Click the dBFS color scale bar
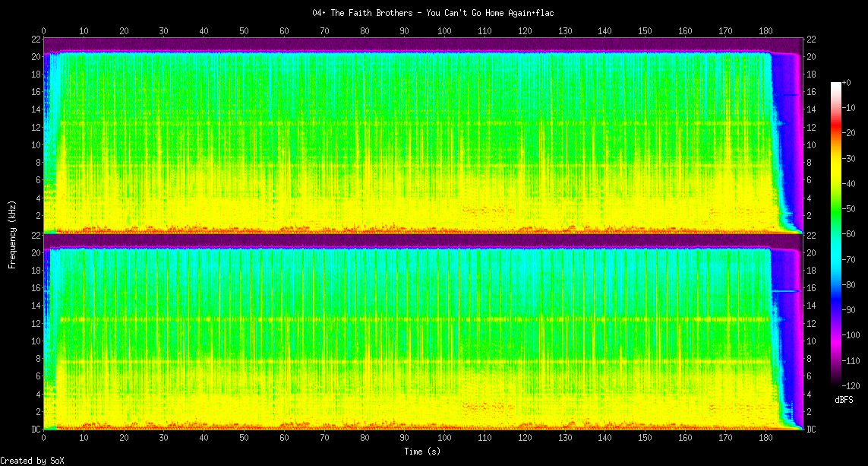Image resolution: width=868 pixels, height=466 pixels. tap(836, 233)
